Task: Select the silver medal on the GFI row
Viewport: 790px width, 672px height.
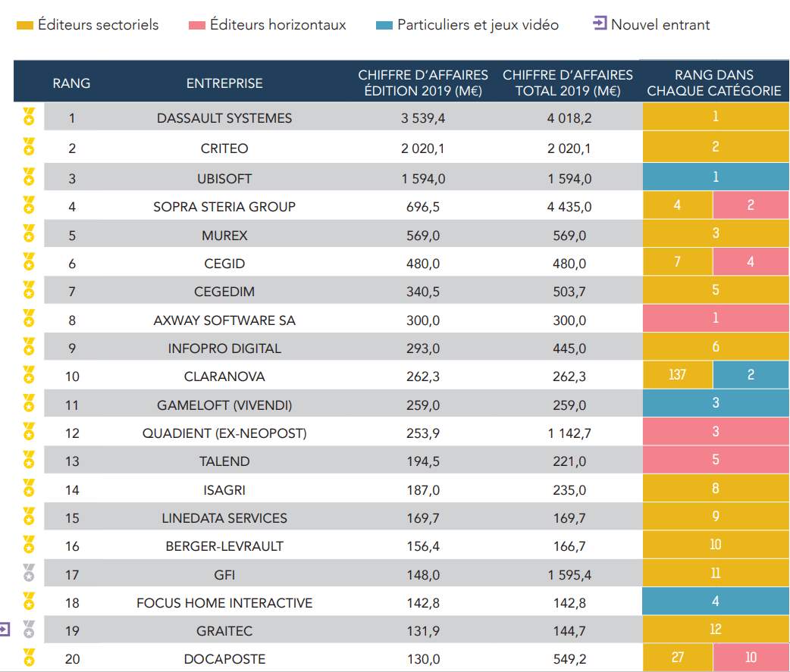Action: pyautogui.click(x=30, y=573)
